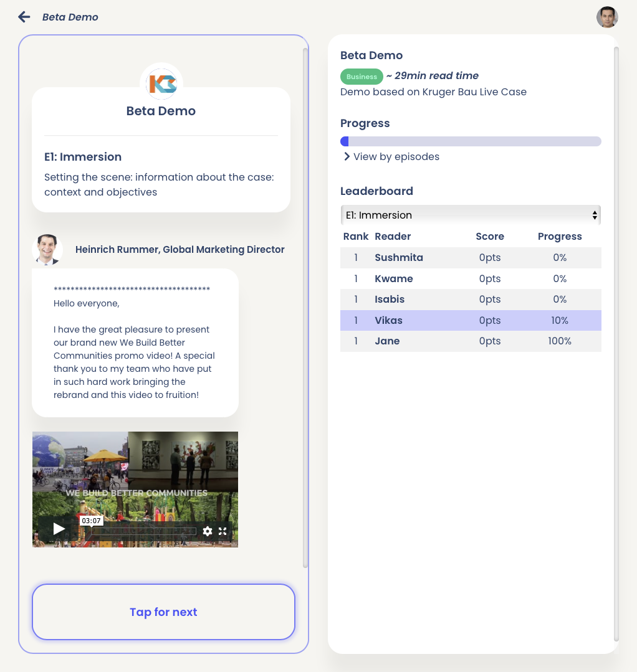Select Vikas row in leaderboard
The height and width of the screenshot is (672, 637).
(388, 321)
